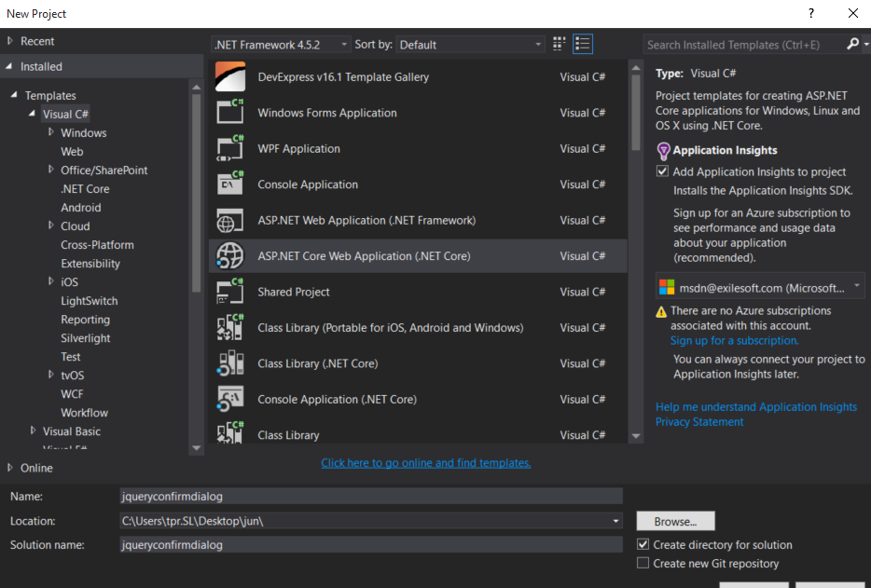Screen dimensions: 871x588
Task: Open the Microsoft account selector dropdown
Action: [x=857, y=285]
